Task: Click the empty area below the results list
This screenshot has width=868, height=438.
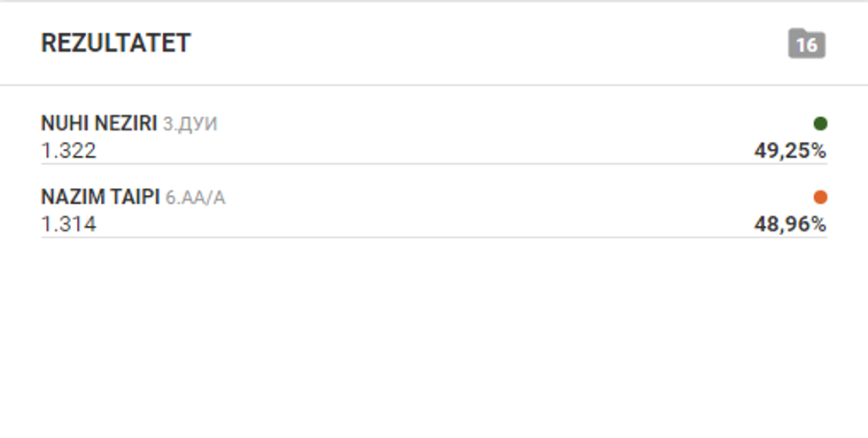Action: 434,337
